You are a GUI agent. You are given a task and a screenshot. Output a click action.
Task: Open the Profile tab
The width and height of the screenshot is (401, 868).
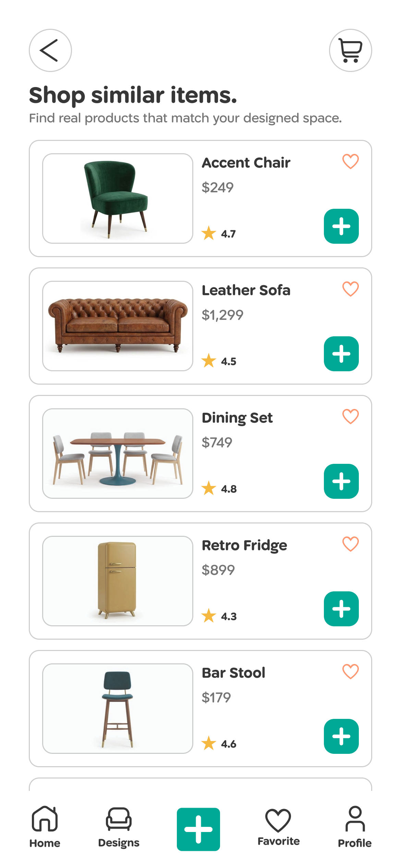click(355, 827)
